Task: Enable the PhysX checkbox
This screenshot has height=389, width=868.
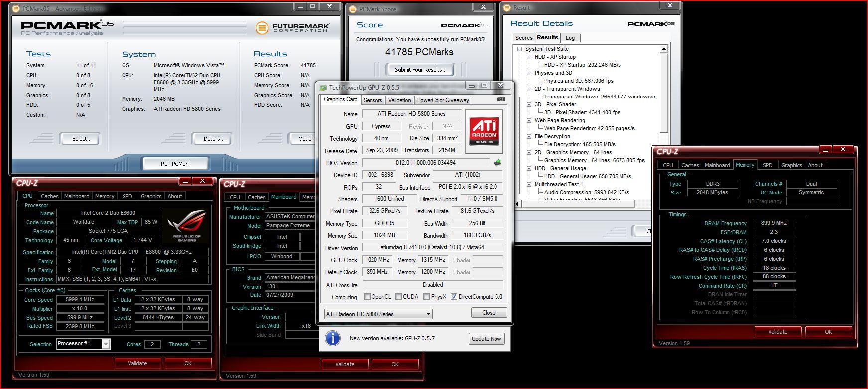Action: pyautogui.click(x=426, y=297)
